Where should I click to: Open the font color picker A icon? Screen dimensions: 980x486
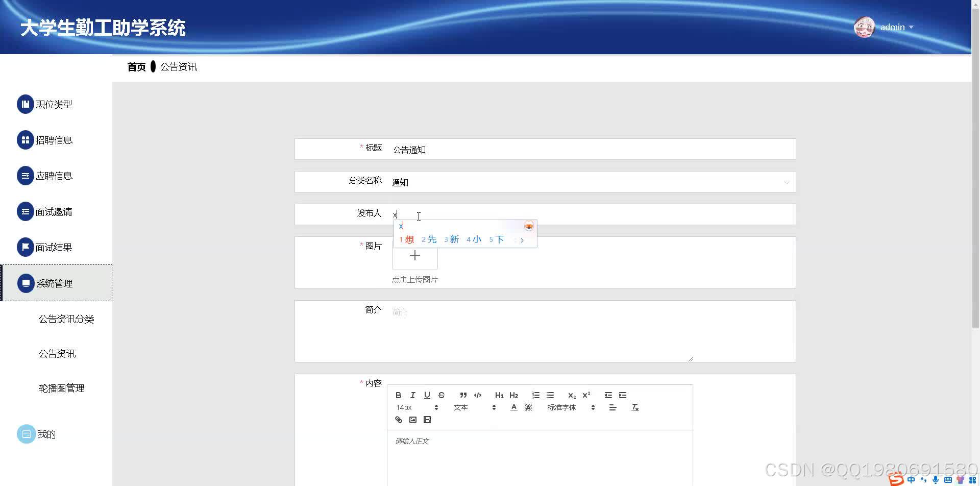tap(513, 407)
